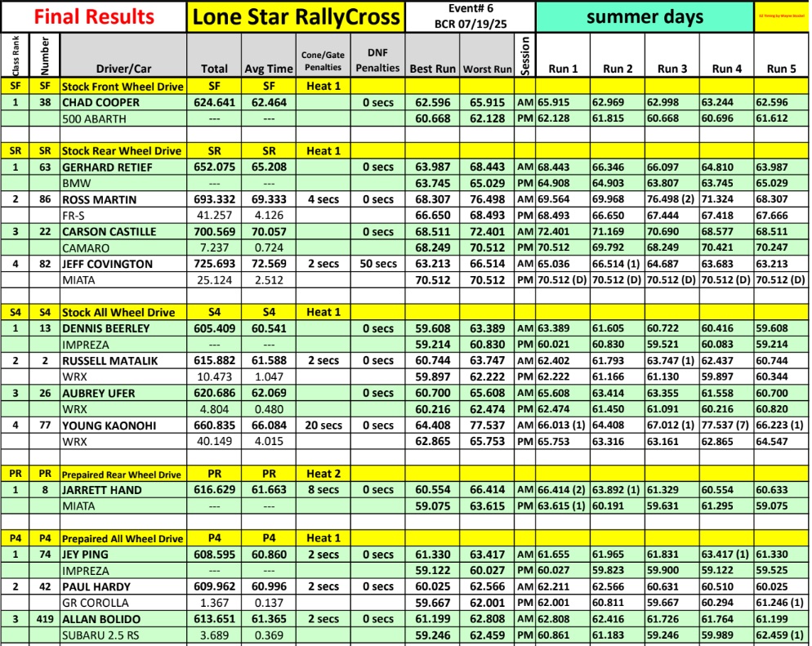
Task: Select driver name "AUBREY UFER"
Action: click(98, 393)
